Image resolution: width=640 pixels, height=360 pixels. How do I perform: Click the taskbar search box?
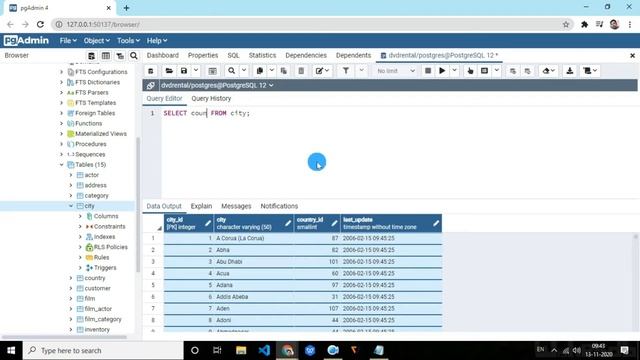pyautogui.click(x=103, y=351)
